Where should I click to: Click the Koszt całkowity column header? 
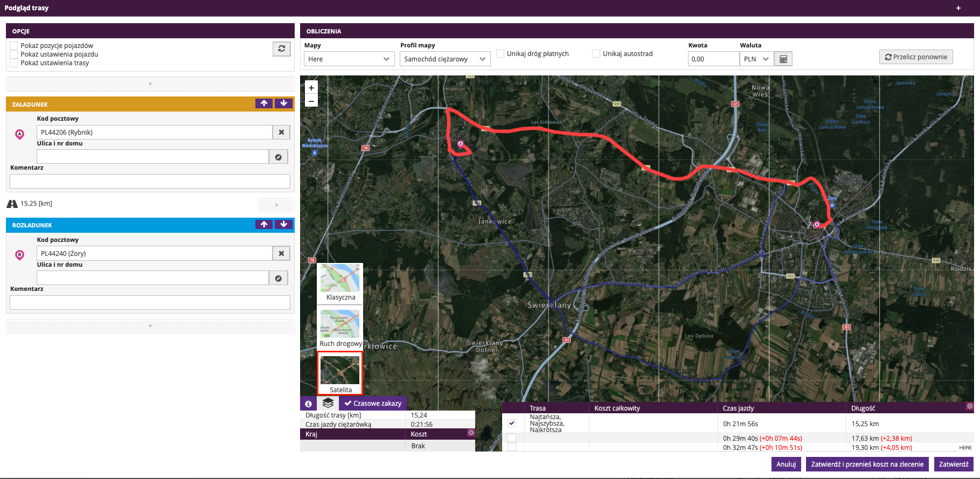[x=653, y=408]
